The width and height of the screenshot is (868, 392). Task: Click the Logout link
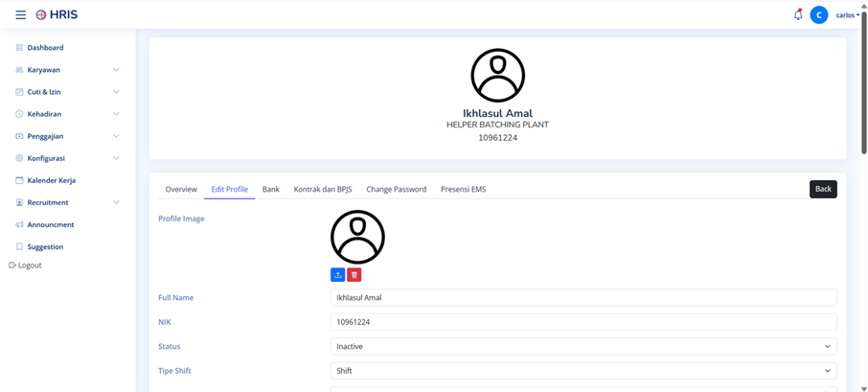[x=26, y=265]
